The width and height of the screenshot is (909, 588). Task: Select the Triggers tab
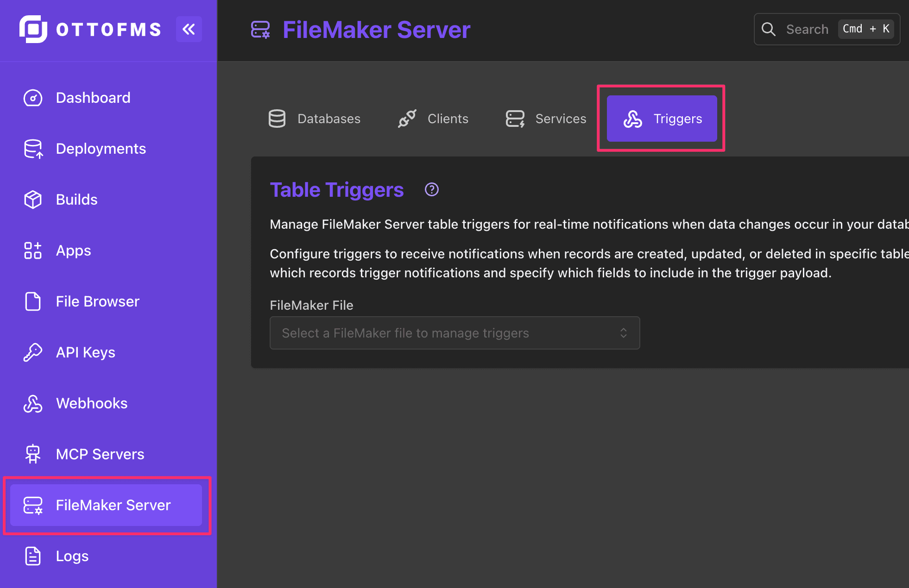tap(661, 119)
